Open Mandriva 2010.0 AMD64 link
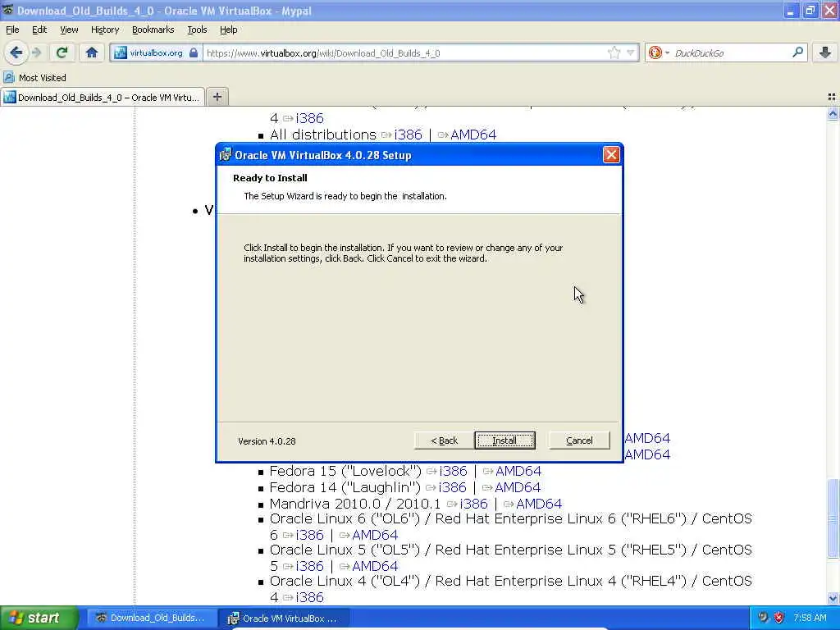 [x=538, y=504]
